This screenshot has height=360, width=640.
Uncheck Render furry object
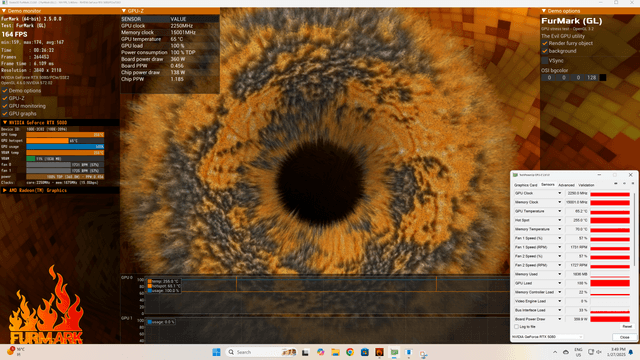[544, 43]
